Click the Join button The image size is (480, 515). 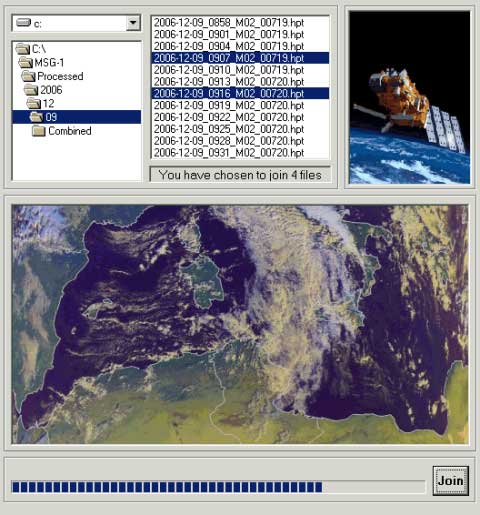451,481
